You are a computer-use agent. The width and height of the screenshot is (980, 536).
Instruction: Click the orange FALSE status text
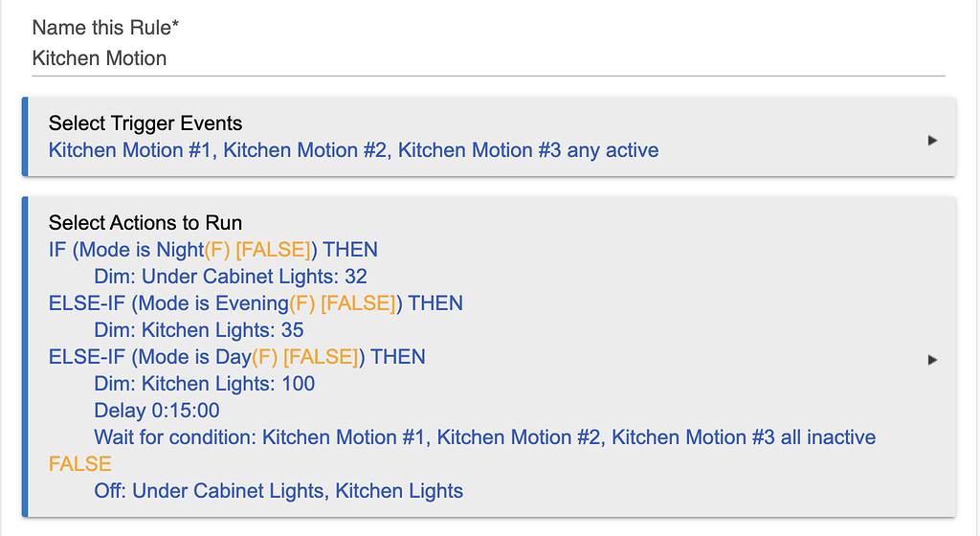pyautogui.click(x=80, y=464)
